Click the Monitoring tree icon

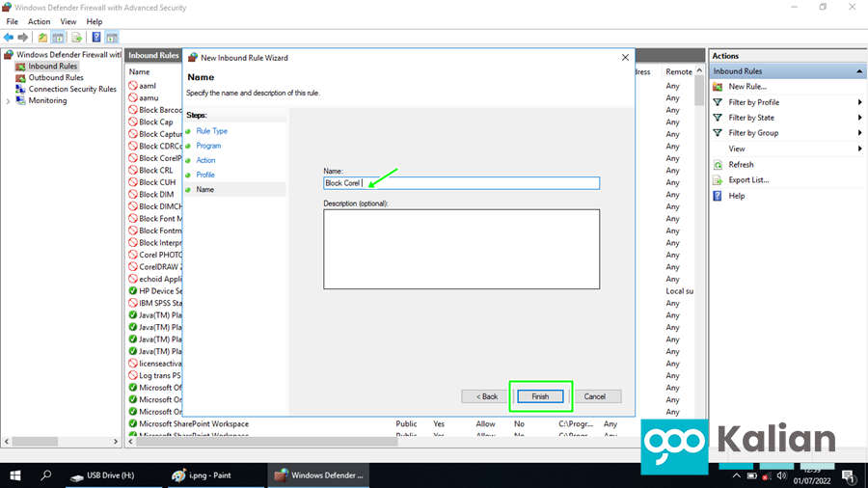coord(20,100)
